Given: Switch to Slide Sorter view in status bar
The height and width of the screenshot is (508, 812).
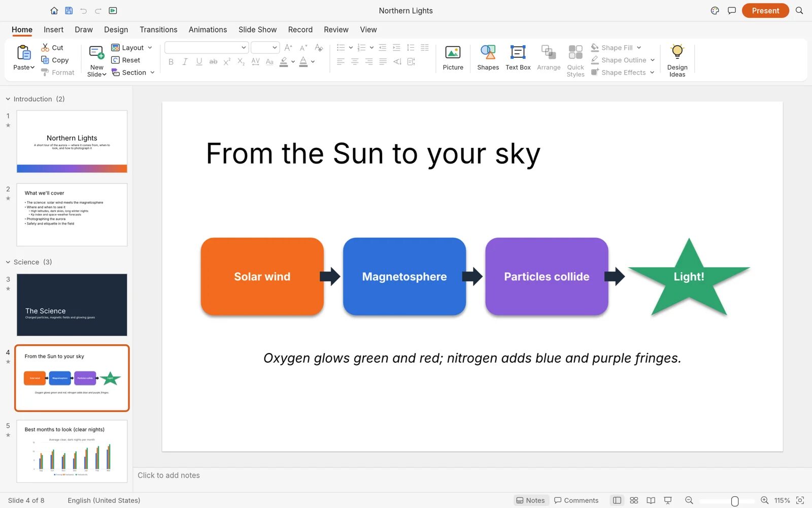Looking at the screenshot, I should (634, 500).
